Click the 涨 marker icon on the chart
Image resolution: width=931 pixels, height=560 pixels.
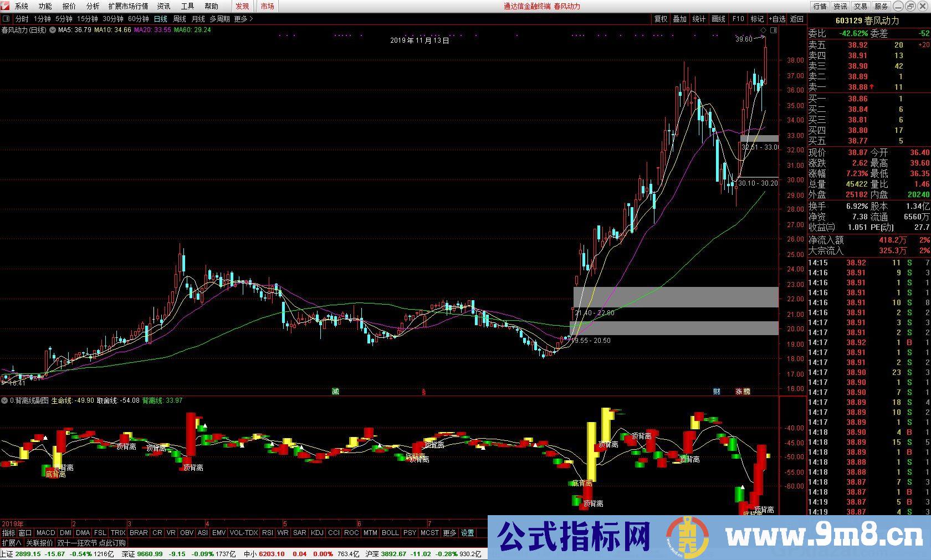(739, 391)
